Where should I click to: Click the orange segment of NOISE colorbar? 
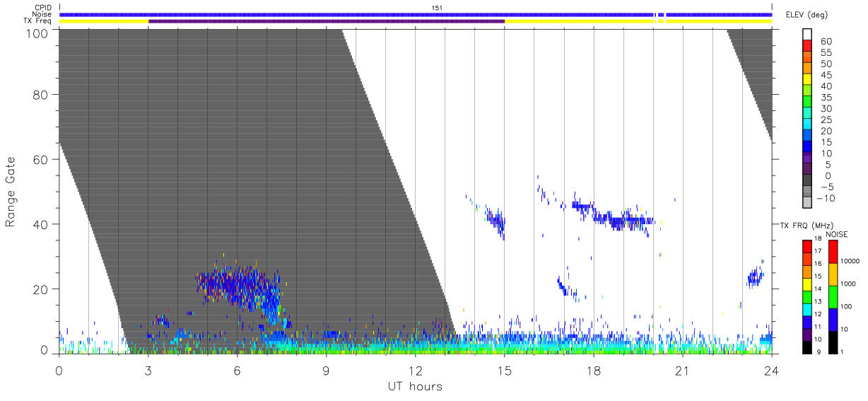[x=833, y=274]
